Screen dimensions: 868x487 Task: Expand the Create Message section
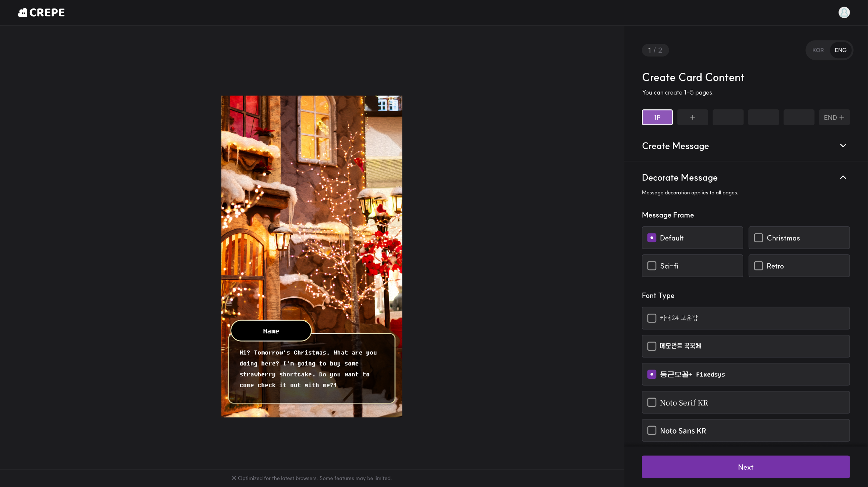(843, 146)
